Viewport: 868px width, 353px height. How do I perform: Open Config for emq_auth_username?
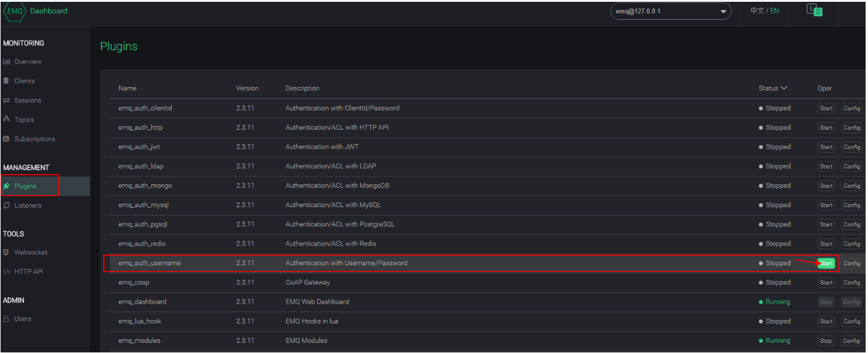852,264
